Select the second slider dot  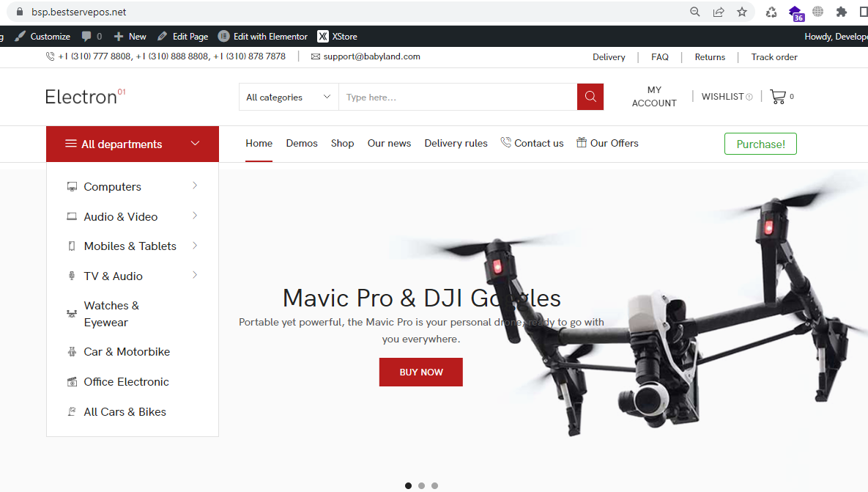422,486
